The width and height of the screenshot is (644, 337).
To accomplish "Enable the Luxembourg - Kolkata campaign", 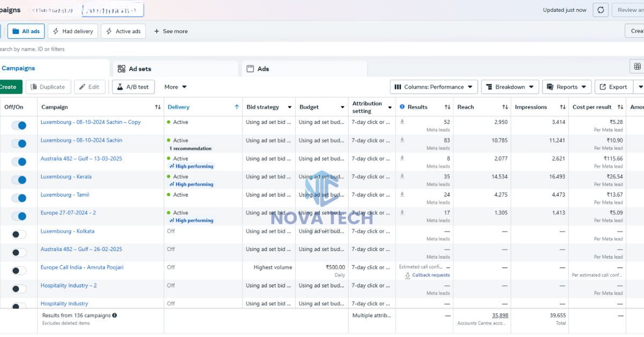I will (19, 235).
